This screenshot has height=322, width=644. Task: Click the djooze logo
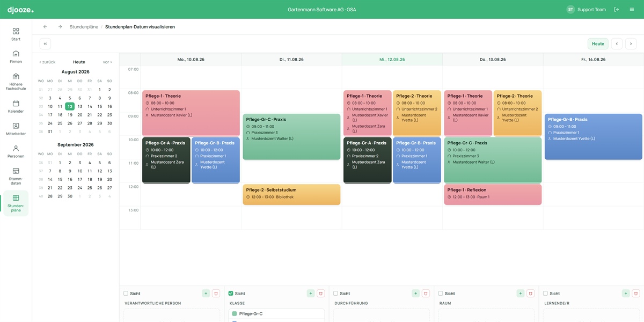(x=20, y=10)
